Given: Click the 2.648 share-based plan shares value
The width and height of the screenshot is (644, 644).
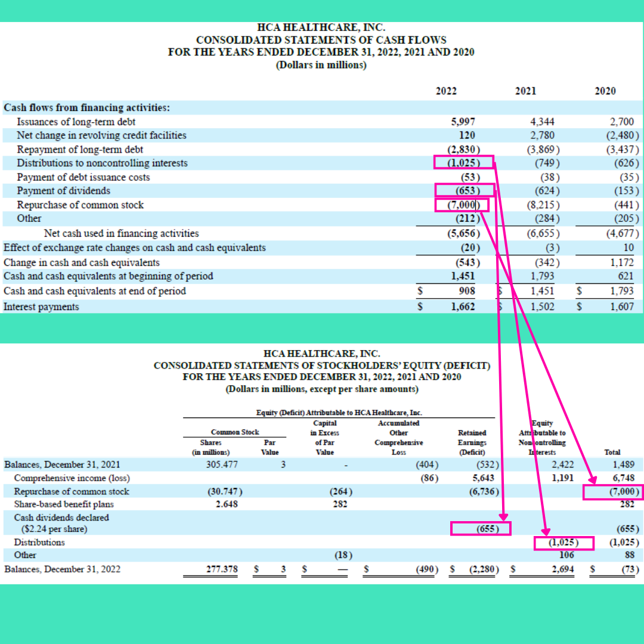Looking at the screenshot, I should pyautogui.click(x=227, y=504).
